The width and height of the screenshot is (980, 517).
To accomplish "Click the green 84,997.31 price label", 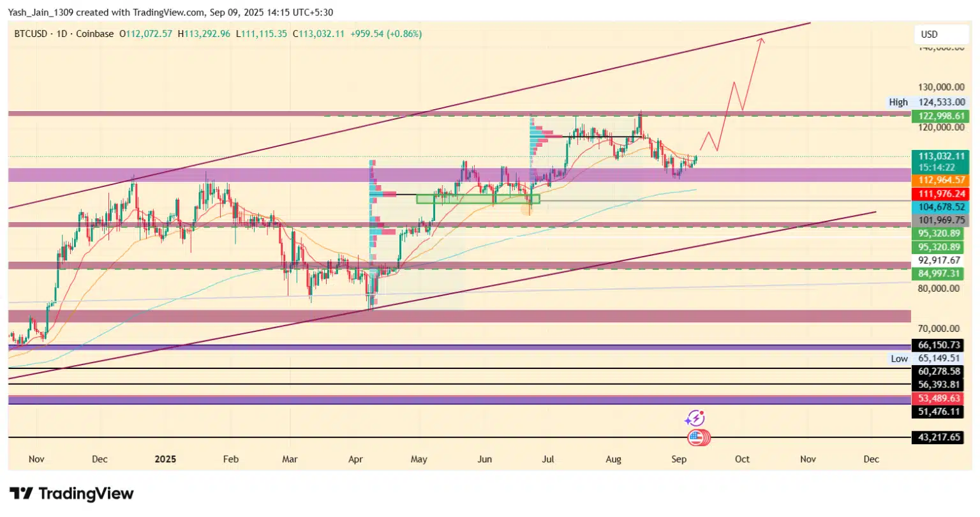I will point(940,274).
